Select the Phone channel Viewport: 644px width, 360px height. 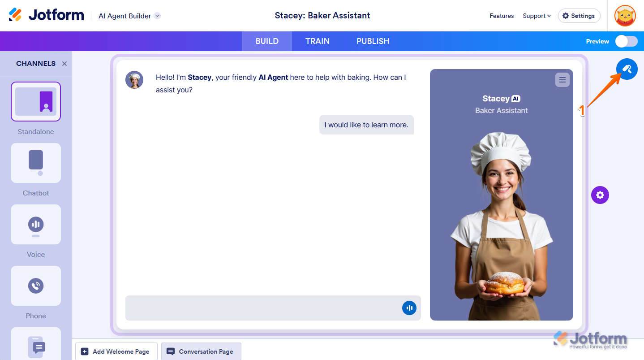(x=36, y=286)
